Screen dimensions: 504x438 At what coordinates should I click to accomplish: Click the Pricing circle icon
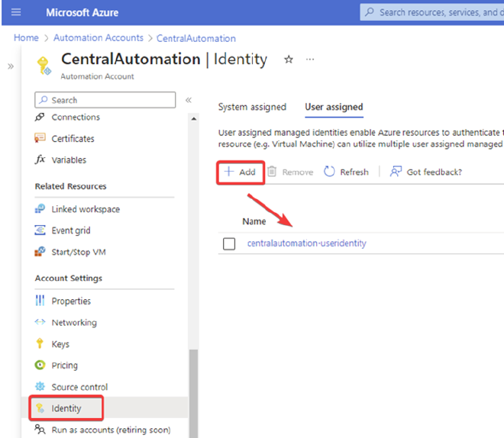coord(40,365)
